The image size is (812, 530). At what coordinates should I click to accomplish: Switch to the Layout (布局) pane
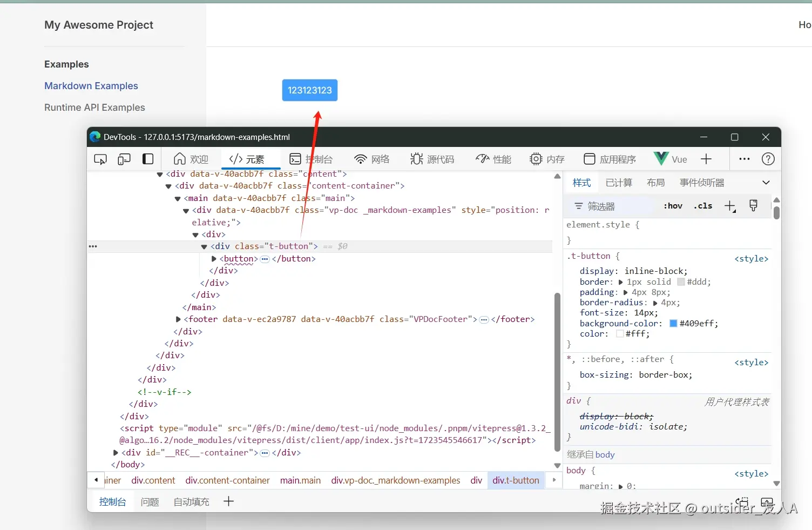656,183
